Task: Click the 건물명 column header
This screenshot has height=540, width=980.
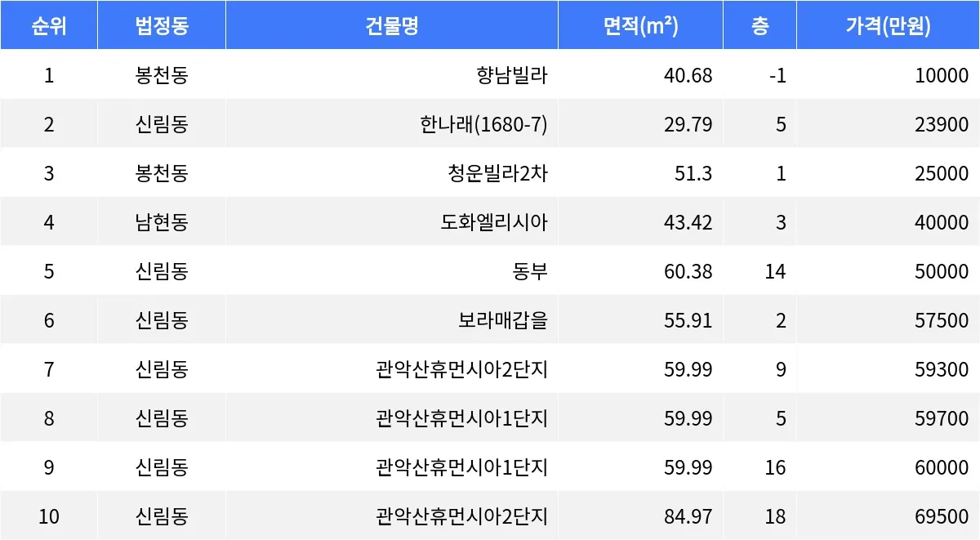Action: (x=392, y=26)
